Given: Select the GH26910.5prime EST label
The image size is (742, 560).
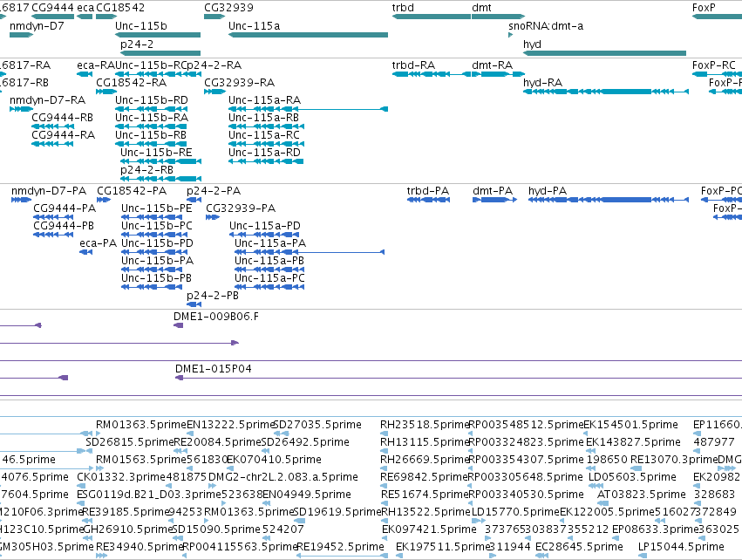Looking at the screenshot, I should (x=126, y=529).
